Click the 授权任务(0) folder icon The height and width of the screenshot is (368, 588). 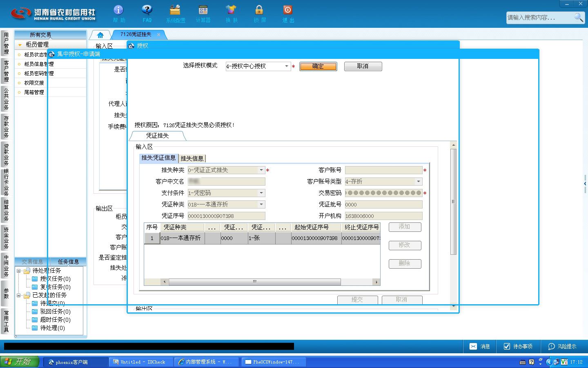tap(35, 279)
